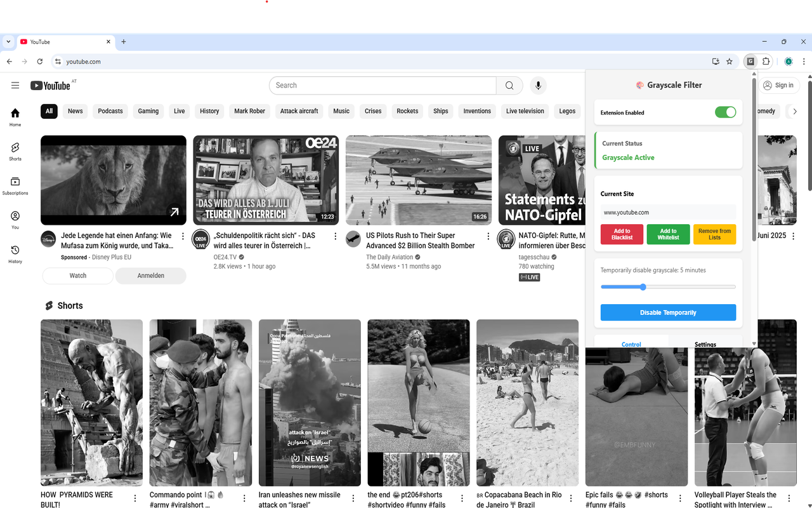Open the OE24 Schuldenpolitik video thumbnail
This screenshot has height=508, width=812.
click(266, 180)
